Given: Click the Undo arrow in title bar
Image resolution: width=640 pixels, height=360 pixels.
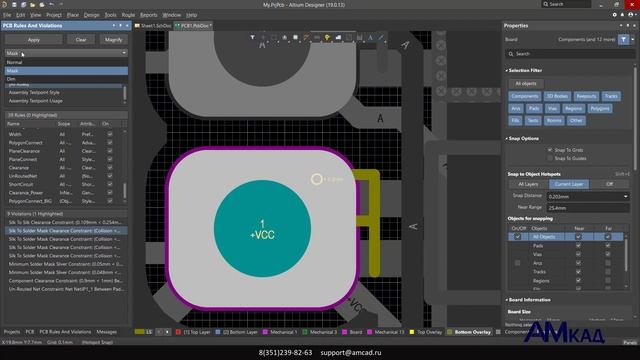Looking at the screenshot, I should coord(51,4).
